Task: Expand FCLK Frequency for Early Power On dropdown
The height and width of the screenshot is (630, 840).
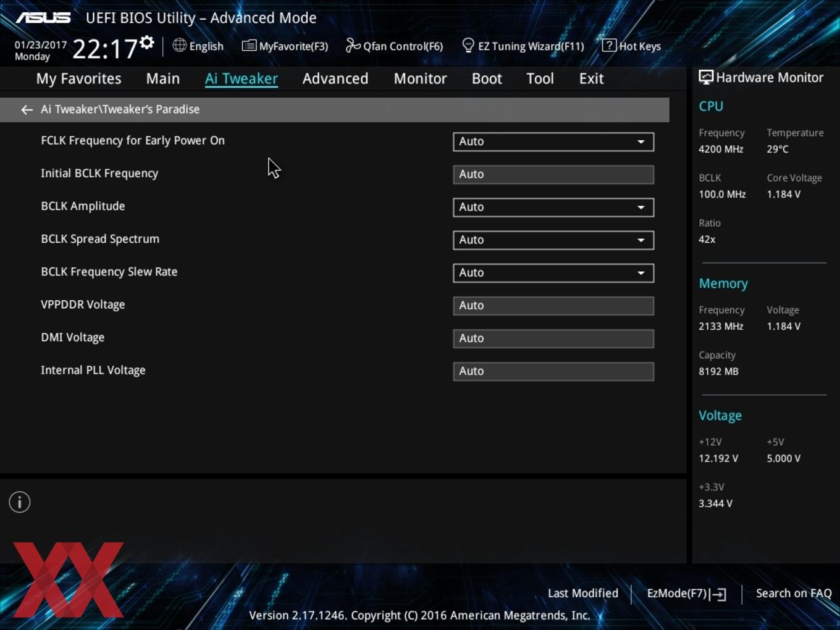Action: [x=553, y=141]
